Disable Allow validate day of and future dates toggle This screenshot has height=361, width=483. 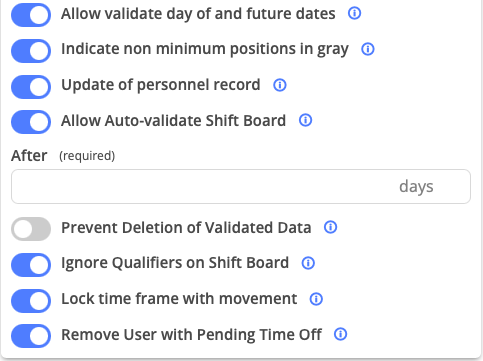tap(31, 15)
